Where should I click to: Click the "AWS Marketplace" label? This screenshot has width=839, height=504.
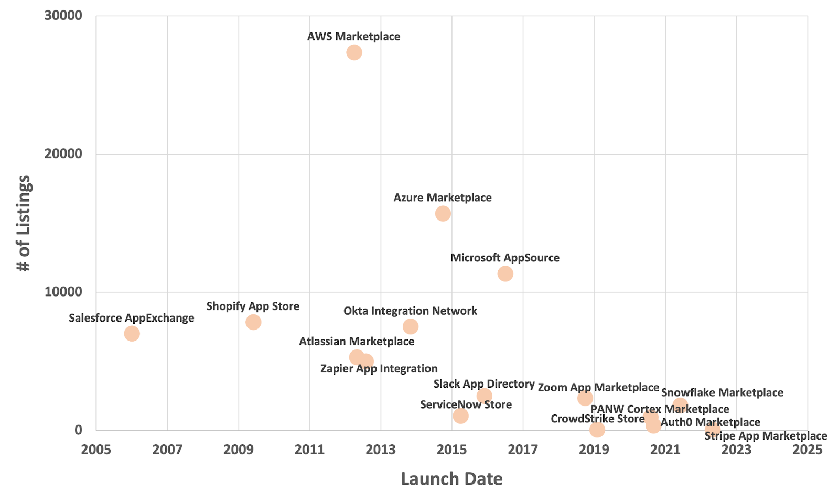[353, 37]
